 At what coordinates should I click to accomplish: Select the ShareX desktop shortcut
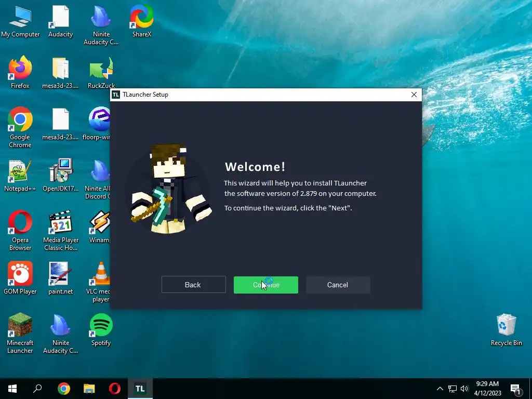(142, 21)
